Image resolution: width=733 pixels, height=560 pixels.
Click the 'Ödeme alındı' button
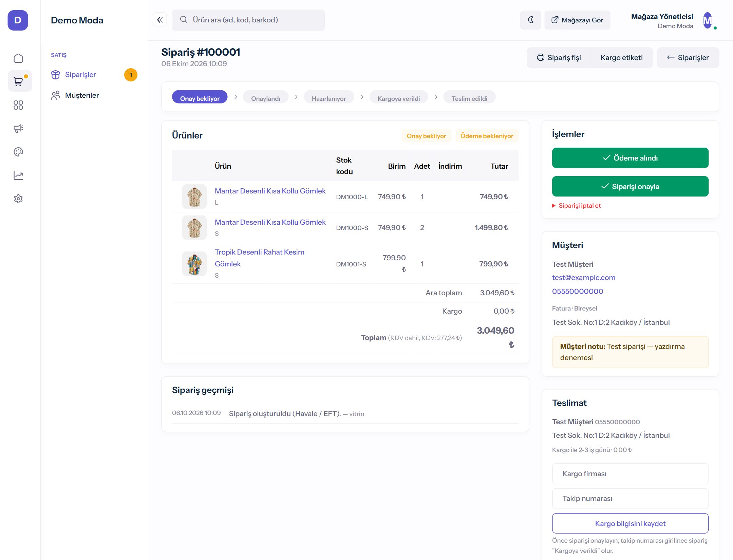630,158
